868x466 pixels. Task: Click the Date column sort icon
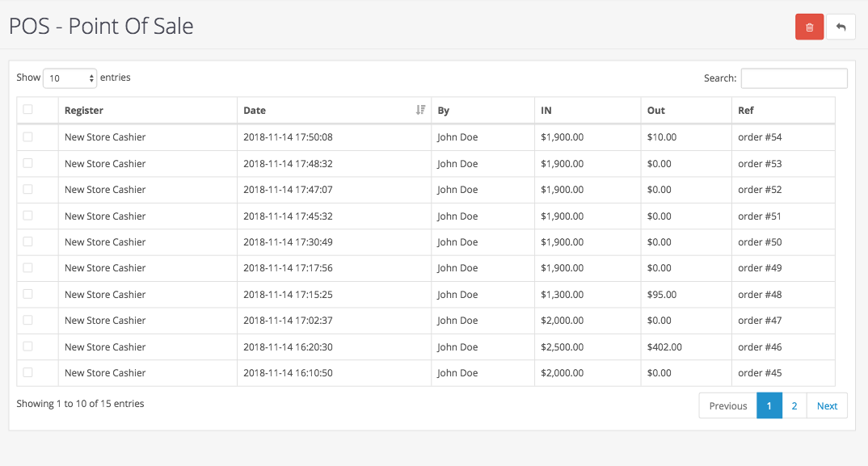tap(420, 110)
